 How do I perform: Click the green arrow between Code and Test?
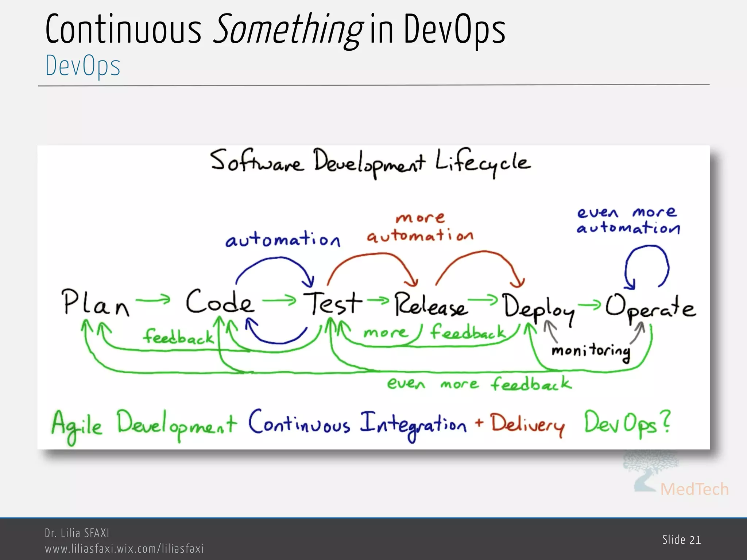(279, 300)
